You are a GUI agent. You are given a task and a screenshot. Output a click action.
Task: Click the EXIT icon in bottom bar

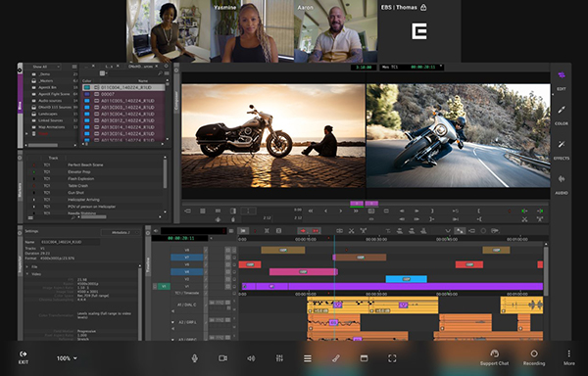(23, 357)
